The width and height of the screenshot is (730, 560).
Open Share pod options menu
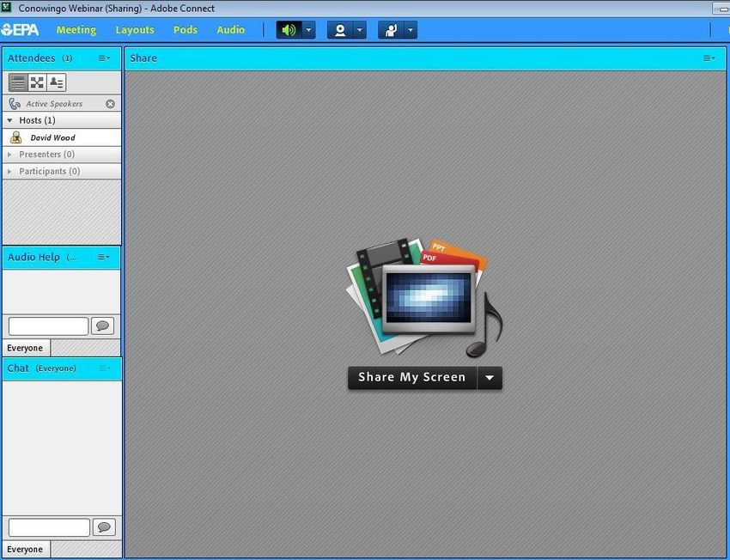click(x=709, y=58)
